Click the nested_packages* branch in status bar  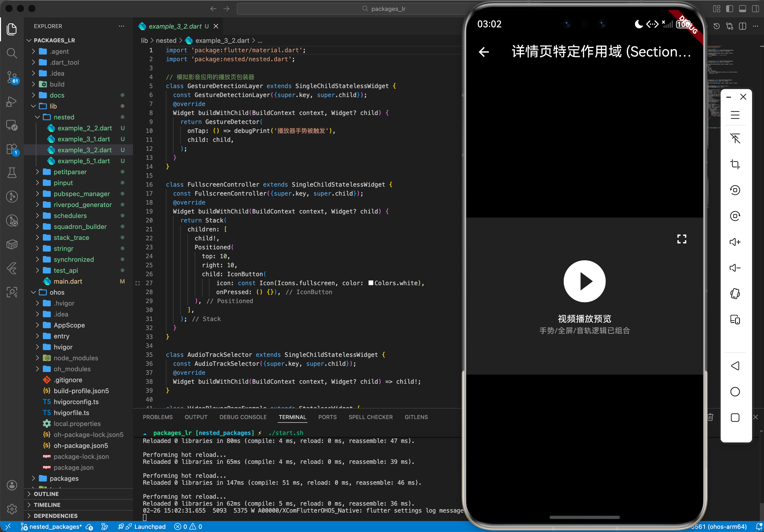point(51,527)
